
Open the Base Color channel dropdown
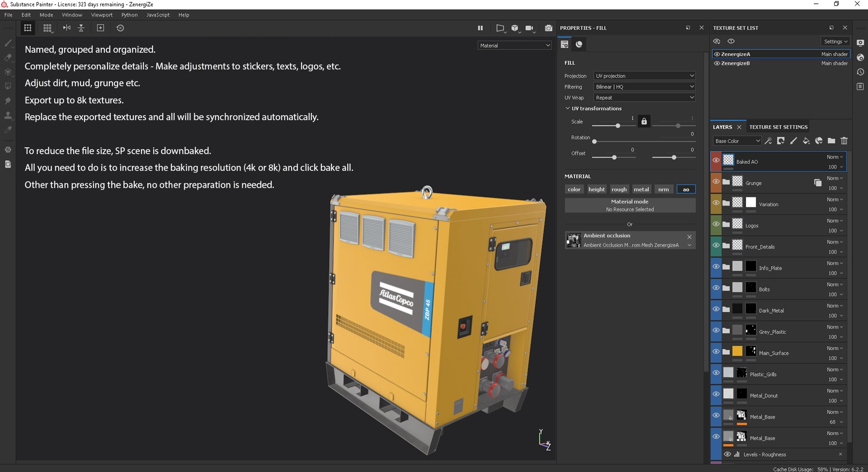click(737, 141)
